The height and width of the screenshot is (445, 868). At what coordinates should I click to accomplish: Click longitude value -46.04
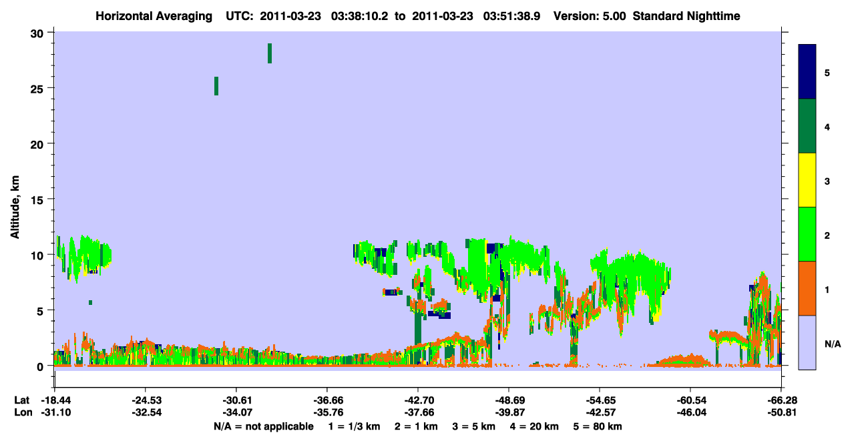(x=690, y=412)
